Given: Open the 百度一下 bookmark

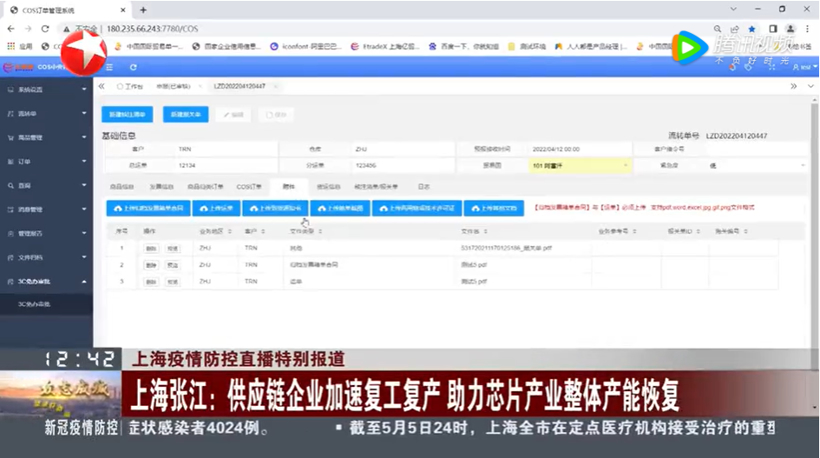Looking at the screenshot, I should coord(463,46).
